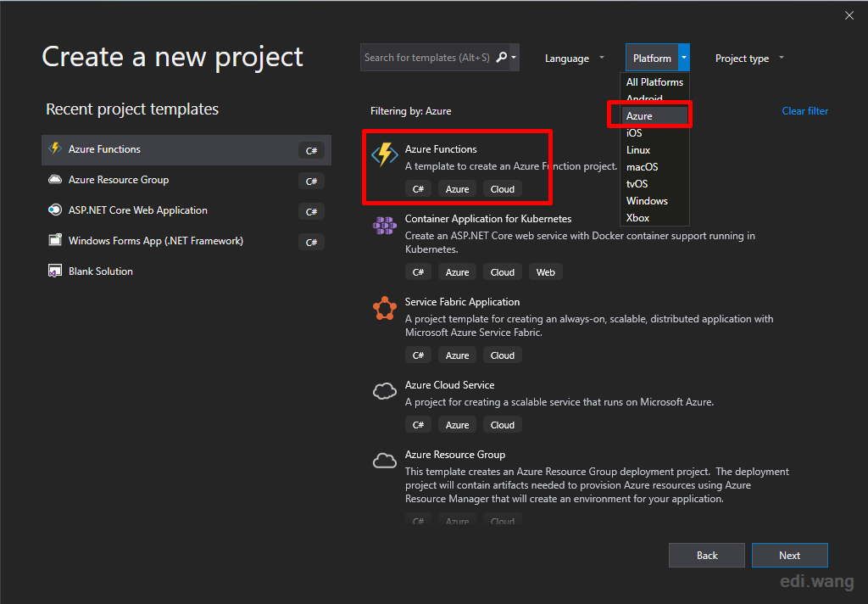Click C# badge on Azure Resource Group recent row
Screen dimensions: 868x604
[311, 182]
